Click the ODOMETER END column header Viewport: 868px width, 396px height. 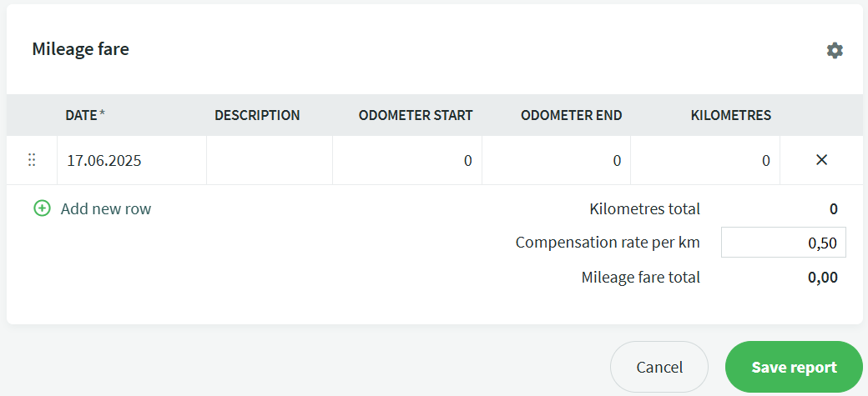571,116
